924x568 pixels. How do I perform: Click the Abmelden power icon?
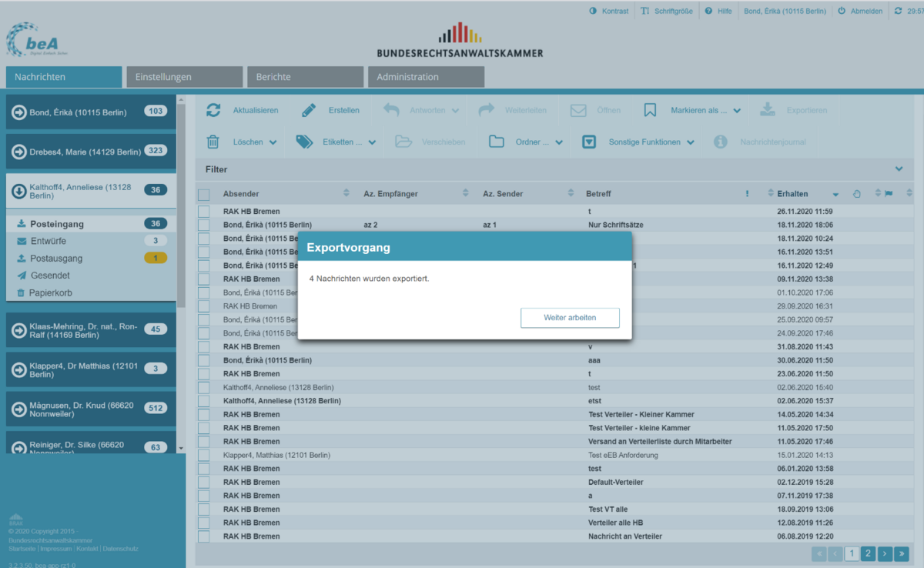(x=842, y=11)
